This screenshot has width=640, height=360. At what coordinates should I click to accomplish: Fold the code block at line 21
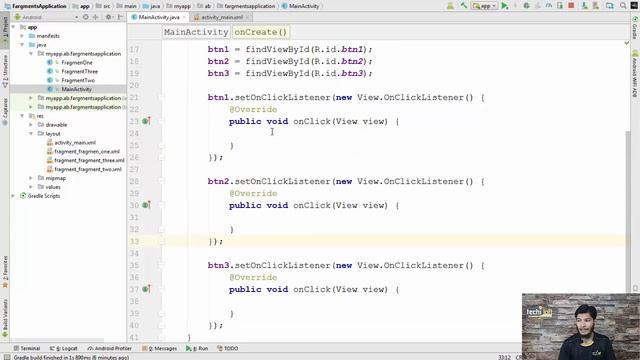pos(162,98)
